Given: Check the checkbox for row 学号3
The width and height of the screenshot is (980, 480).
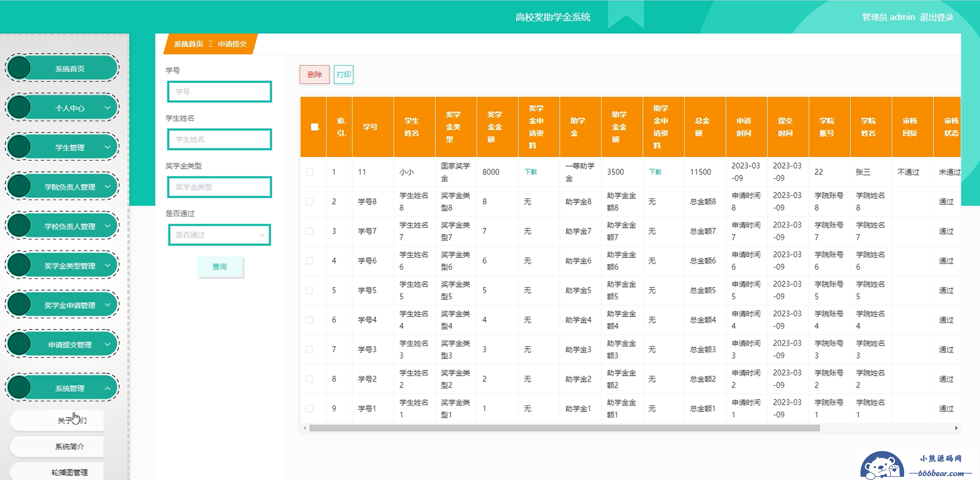Looking at the screenshot, I should click(310, 349).
